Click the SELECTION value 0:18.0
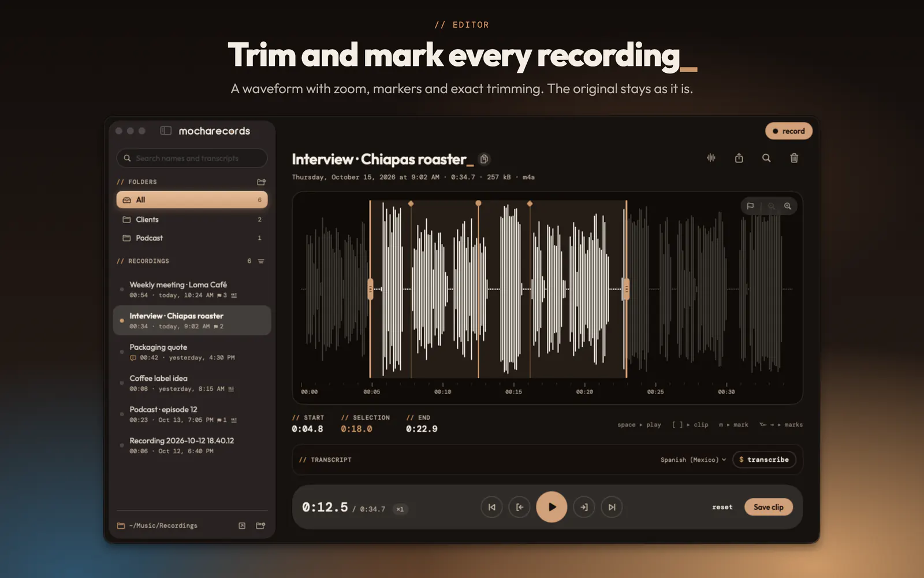924x578 pixels. pos(356,429)
